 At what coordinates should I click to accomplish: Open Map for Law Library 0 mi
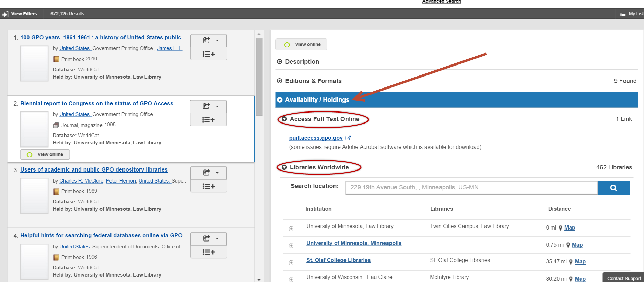[x=570, y=228]
